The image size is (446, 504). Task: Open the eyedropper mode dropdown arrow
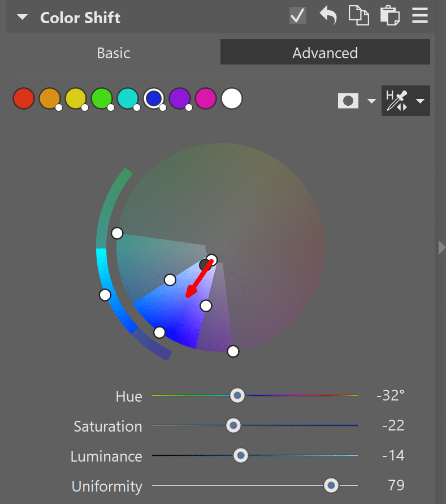[x=420, y=101]
